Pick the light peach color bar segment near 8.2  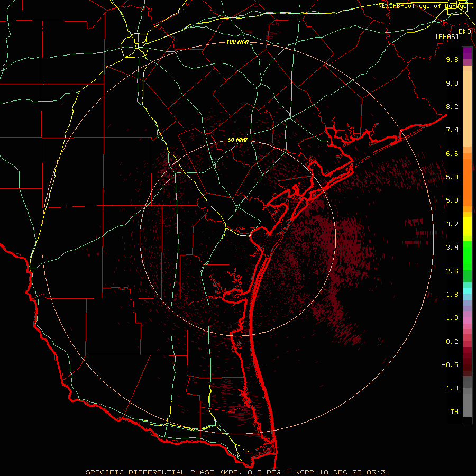pyautogui.click(x=467, y=108)
